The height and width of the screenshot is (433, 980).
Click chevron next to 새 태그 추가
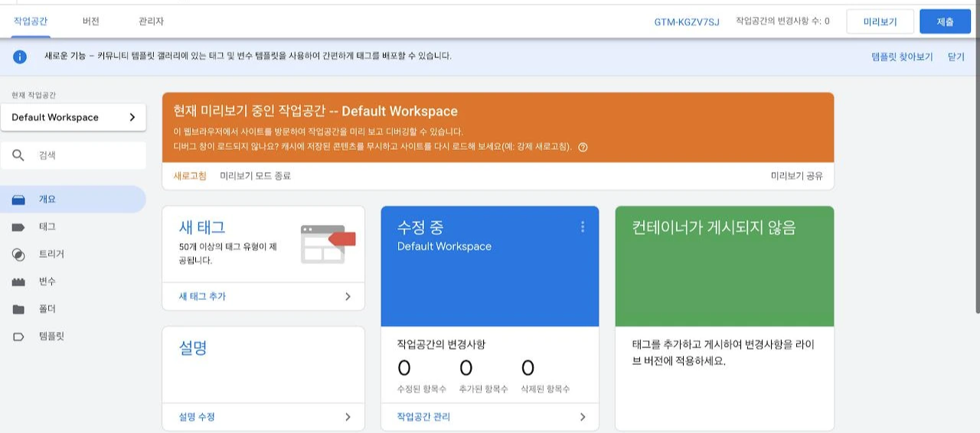[x=348, y=296]
